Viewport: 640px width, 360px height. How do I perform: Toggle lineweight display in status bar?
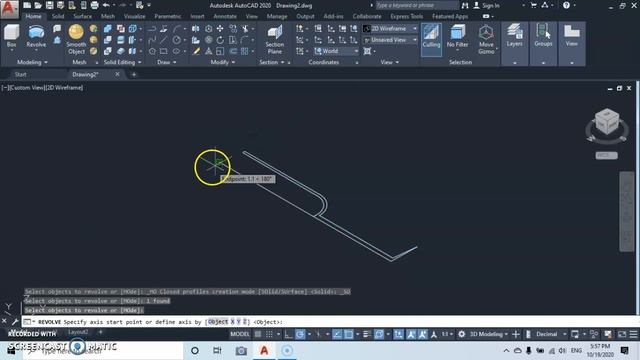coord(367,334)
